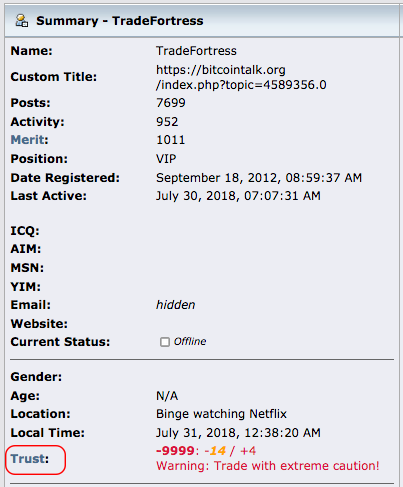Click the Summary - TradeFortress header

[x=120, y=21]
